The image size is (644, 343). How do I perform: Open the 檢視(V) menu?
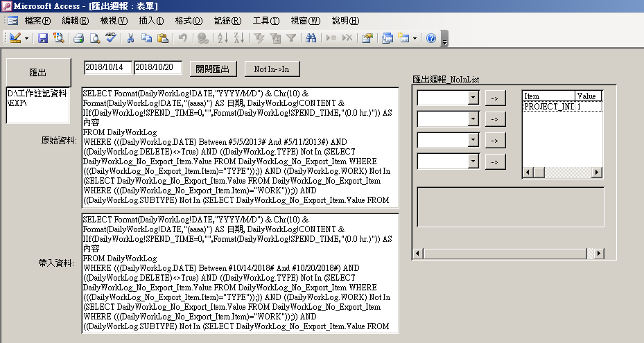(x=114, y=21)
